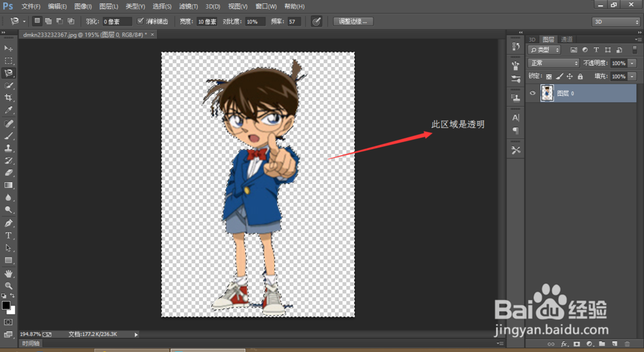
Task: Switch to the 通道 tab
Action: click(x=567, y=39)
